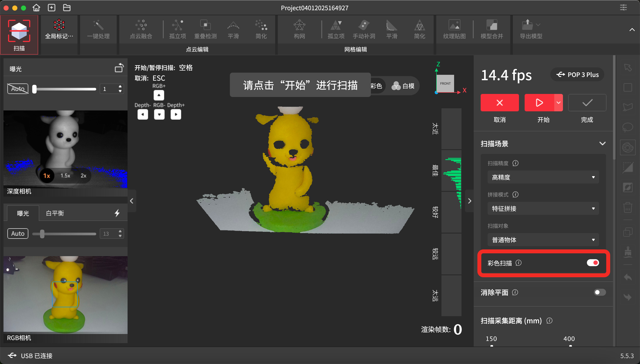Click 模型合并 model merge tool
Image resolution: width=640 pixels, height=364 pixels.
(492, 30)
